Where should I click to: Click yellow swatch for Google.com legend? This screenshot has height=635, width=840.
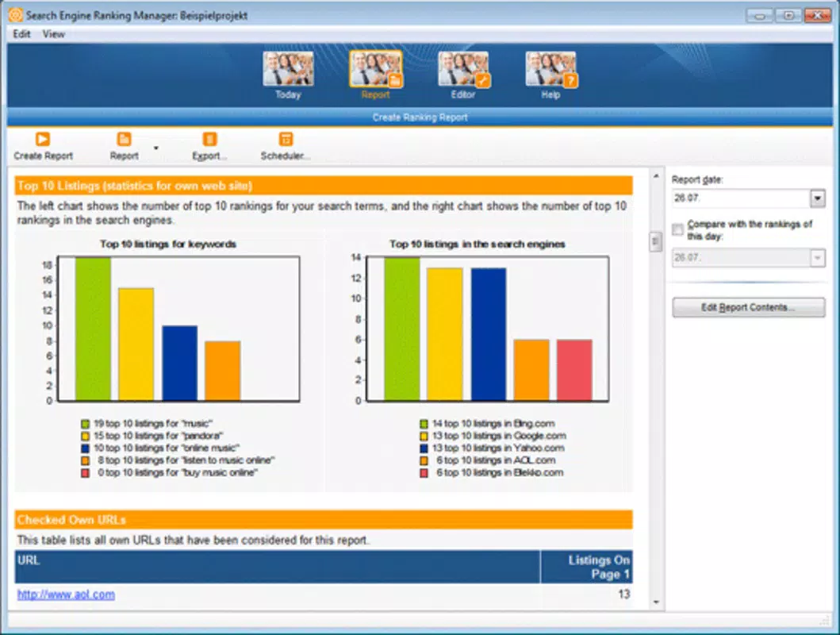pyautogui.click(x=424, y=437)
